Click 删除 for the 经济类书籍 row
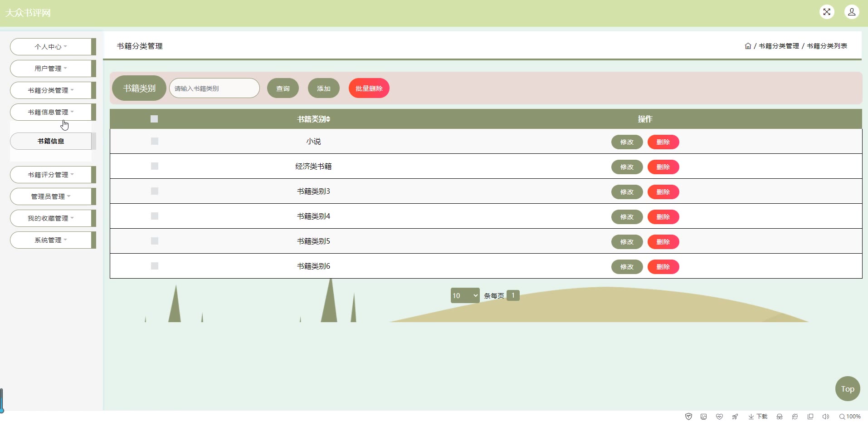The height and width of the screenshot is (422, 868). (x=663, y=167)
